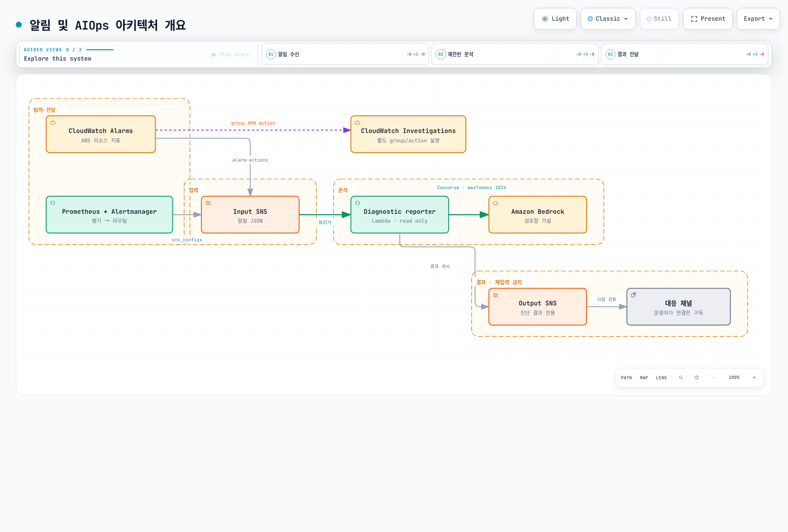The image size is (788, 532).
Task: Click the 'Explore this system' heading
Action: pyautogui.click(x=58, y=59)
